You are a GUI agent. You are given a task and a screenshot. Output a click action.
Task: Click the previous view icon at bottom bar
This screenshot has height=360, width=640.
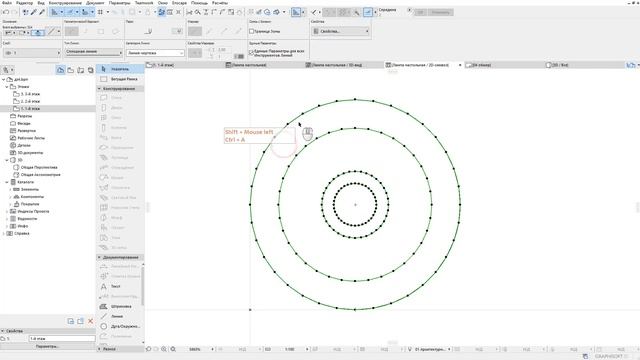[x=149, y=349]
